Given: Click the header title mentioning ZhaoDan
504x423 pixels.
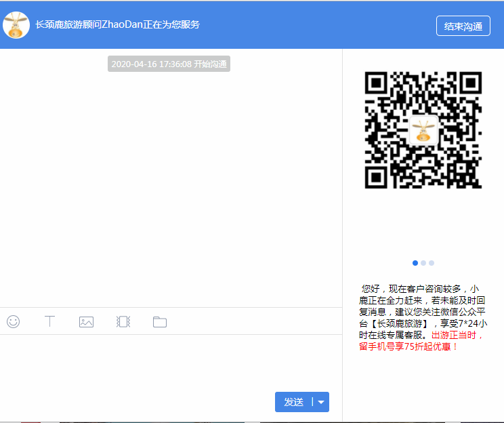Looking at the screenshot, I should click(x=118, y=24).
